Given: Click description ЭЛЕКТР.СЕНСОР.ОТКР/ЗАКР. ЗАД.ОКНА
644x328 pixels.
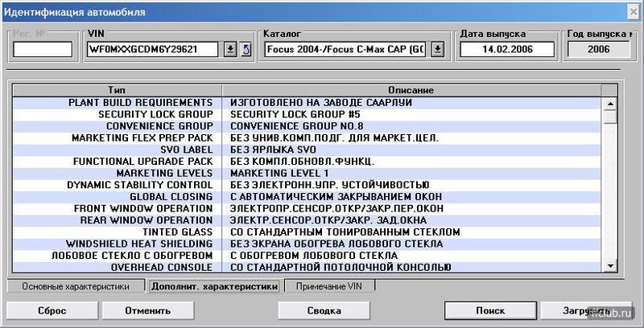Looking at the screenshot, I should [328, 220].
